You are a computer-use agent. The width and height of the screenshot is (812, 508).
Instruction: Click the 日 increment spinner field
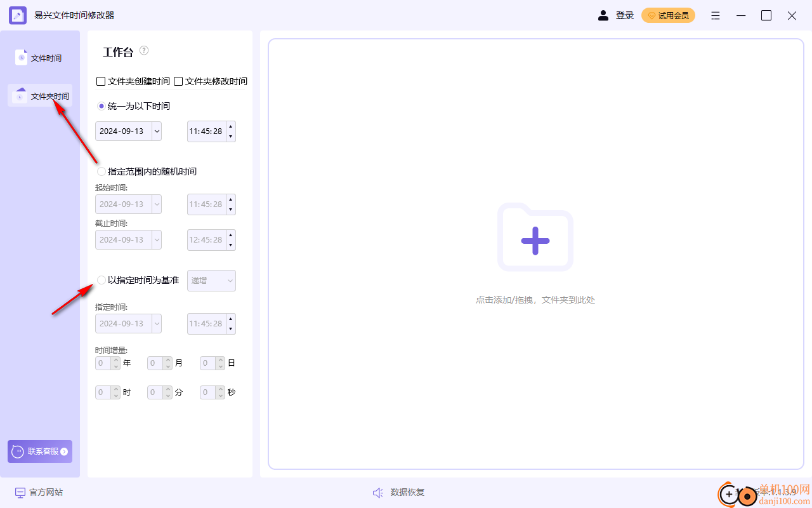[x=213, y=363]
